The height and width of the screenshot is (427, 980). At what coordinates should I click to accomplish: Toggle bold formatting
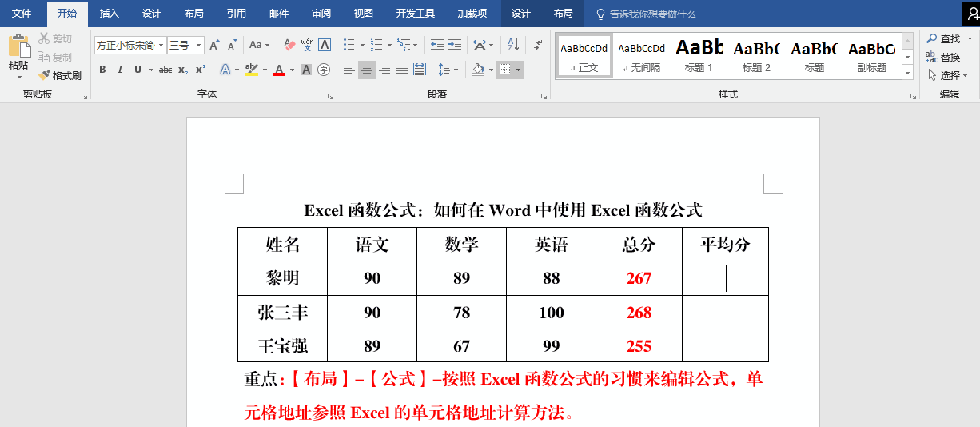102,70
